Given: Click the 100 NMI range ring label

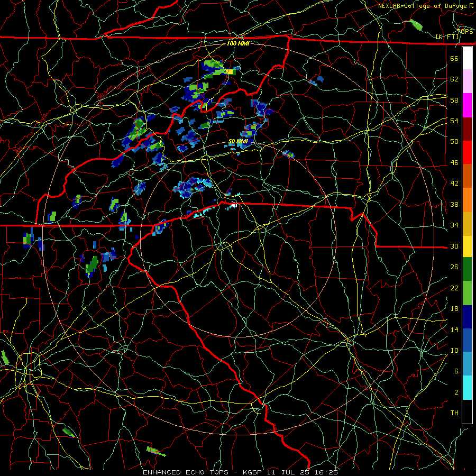Looking at the screenshot, I should point(238,43).
